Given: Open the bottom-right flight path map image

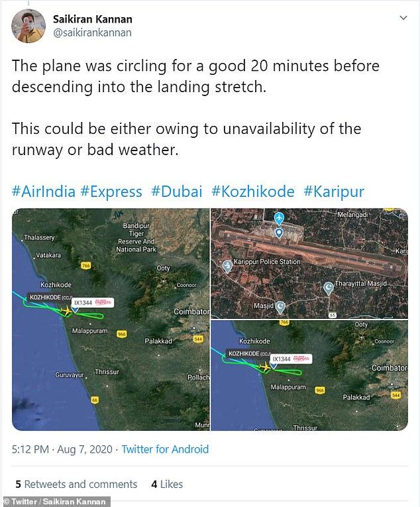Looking at the screenshot, I should 309,375.
